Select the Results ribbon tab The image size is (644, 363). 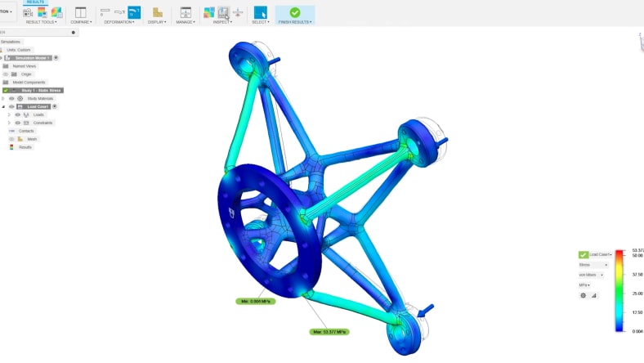pos(35,2)
